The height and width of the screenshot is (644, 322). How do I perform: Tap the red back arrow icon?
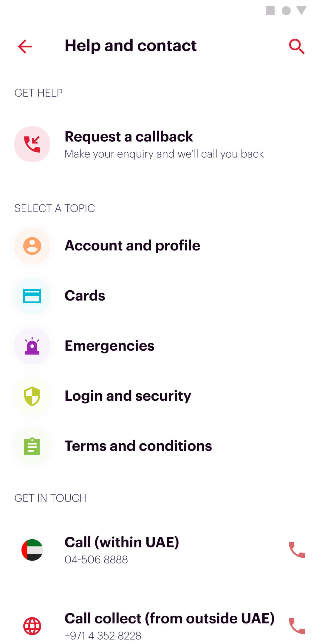(x=25, y=47)
